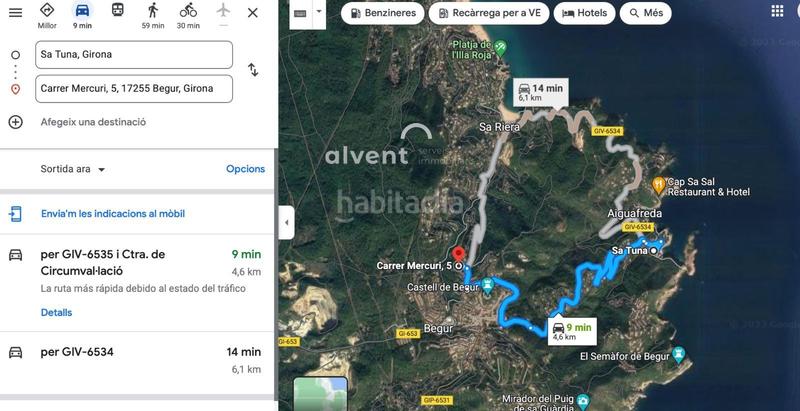This screenshot has height=411, width=800.
Task: Close the directions panel
Action: point(253,13)
